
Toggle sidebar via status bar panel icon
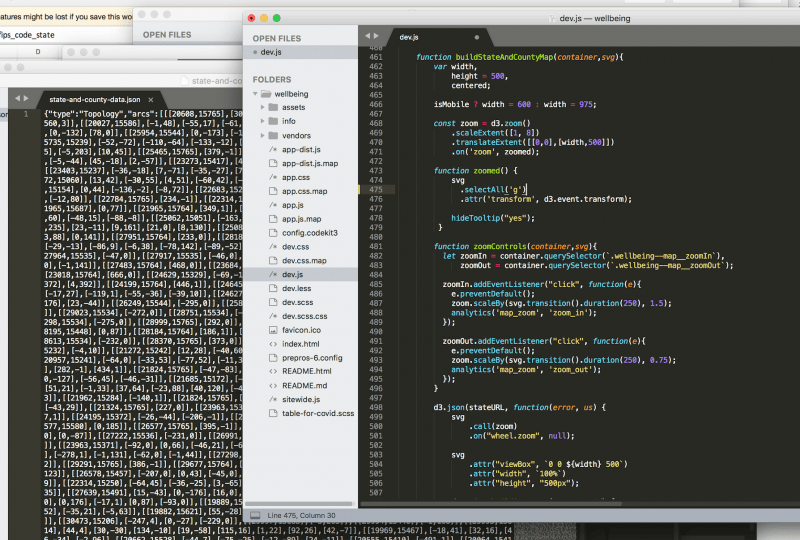coord(255,515)
